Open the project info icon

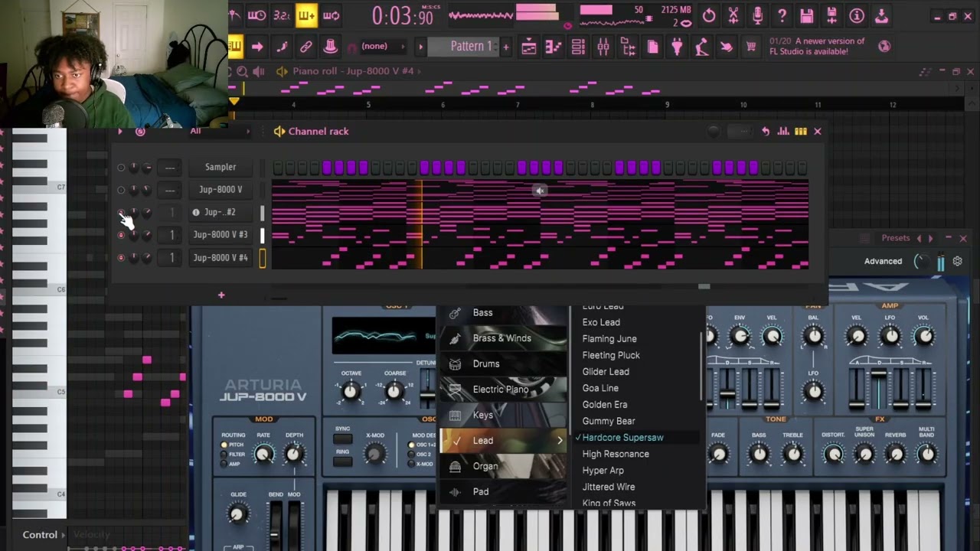857,15
